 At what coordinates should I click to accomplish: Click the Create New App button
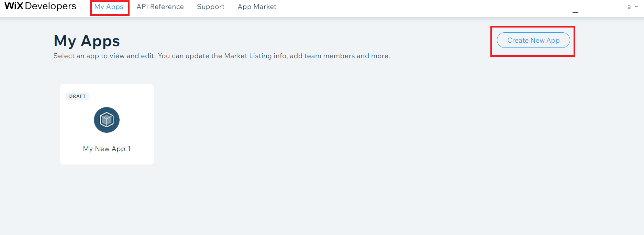[533, 40]
